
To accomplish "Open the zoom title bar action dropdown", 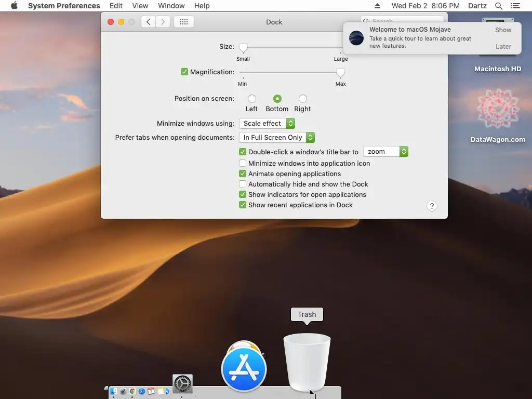I will pos(386,152).
